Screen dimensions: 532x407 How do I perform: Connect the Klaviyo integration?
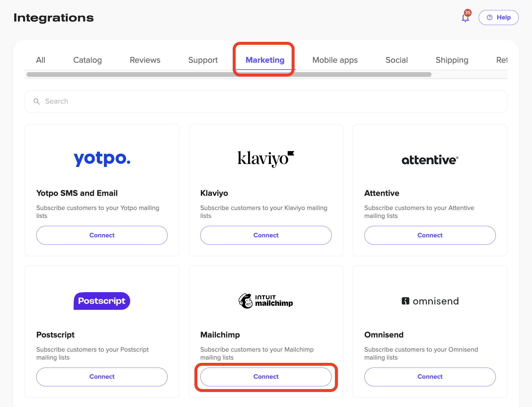point(266,235)
